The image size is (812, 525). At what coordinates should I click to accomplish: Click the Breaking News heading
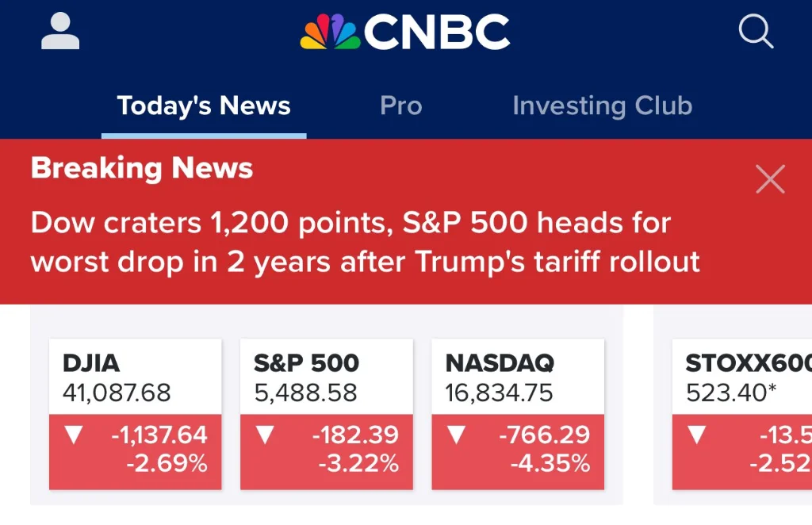142,168
